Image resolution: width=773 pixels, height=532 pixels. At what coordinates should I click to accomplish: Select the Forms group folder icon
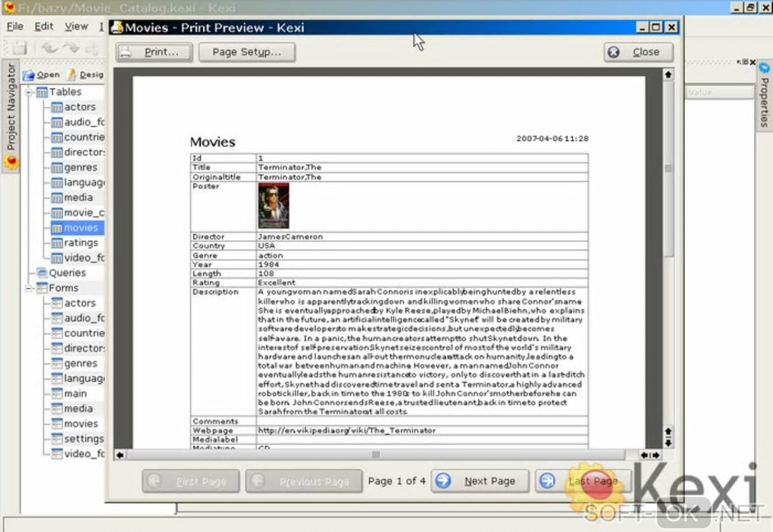coord(42,288)
